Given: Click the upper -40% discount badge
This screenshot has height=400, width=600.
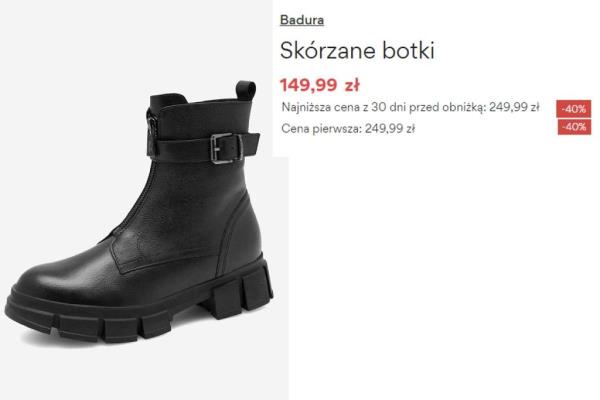Looking at the screenshot, I should [573, 109].
